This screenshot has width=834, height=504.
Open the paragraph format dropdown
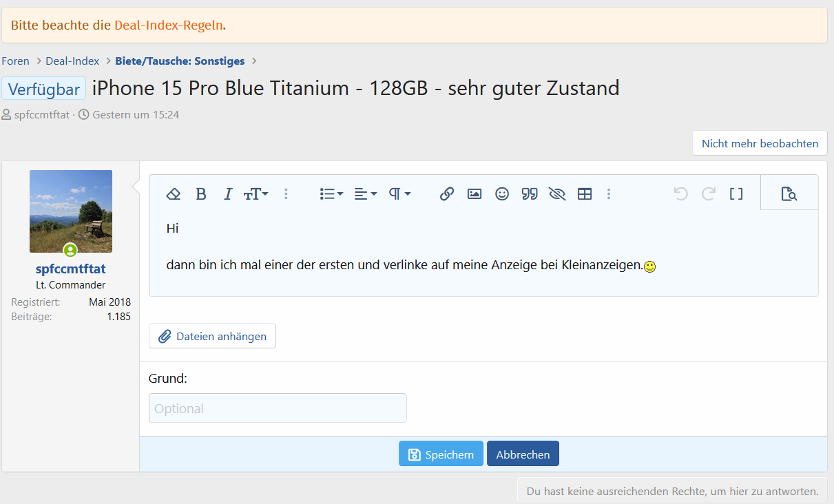[x=399, y=194]
